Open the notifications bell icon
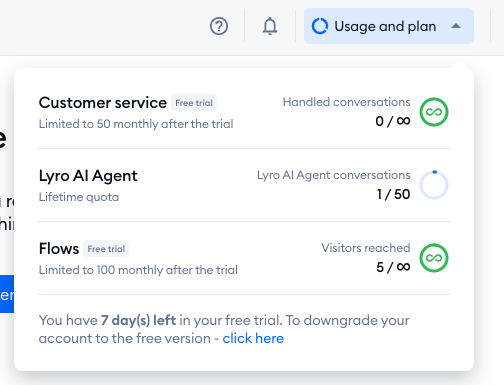Screen dimensions: 504x385 click(x=270, y=26)
